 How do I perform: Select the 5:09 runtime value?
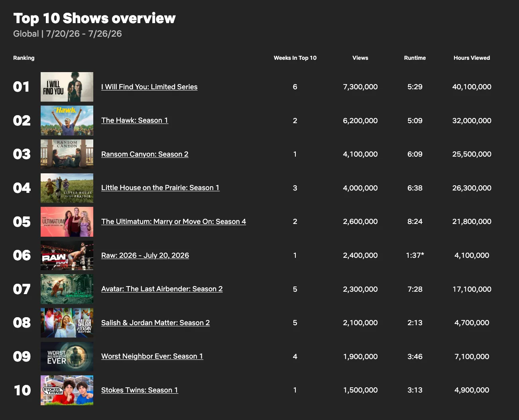[415, 121]
